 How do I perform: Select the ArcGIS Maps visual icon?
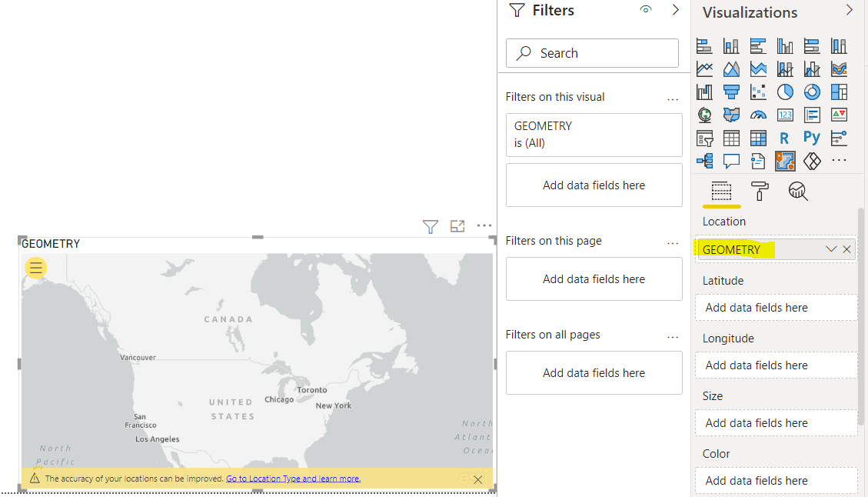point(785,161)
